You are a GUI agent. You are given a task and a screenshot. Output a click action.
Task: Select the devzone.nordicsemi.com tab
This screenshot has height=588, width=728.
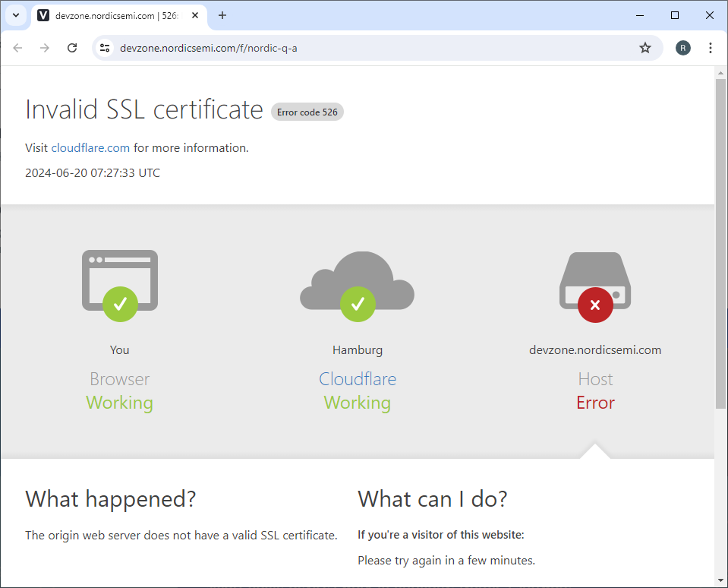click(x=119, y=16)
